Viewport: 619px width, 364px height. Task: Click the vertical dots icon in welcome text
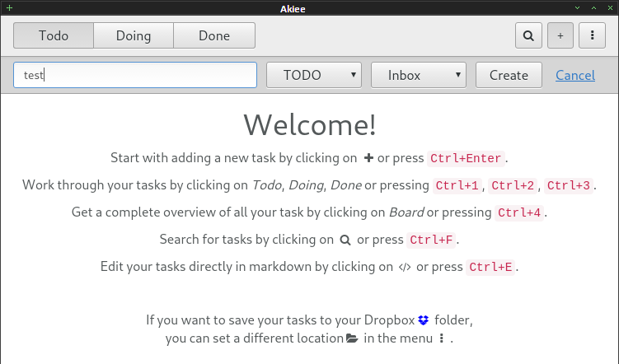441,338
